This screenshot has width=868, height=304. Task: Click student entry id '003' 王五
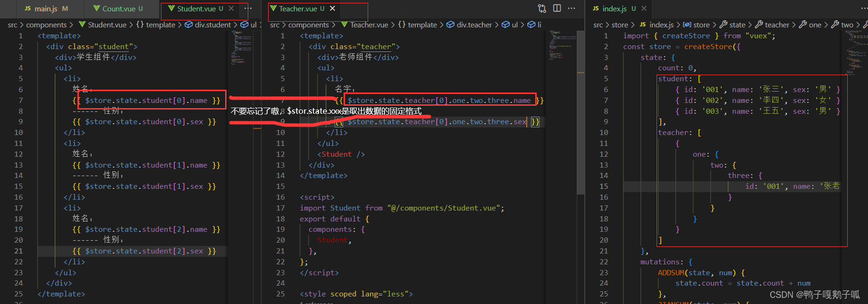(758, 111)
